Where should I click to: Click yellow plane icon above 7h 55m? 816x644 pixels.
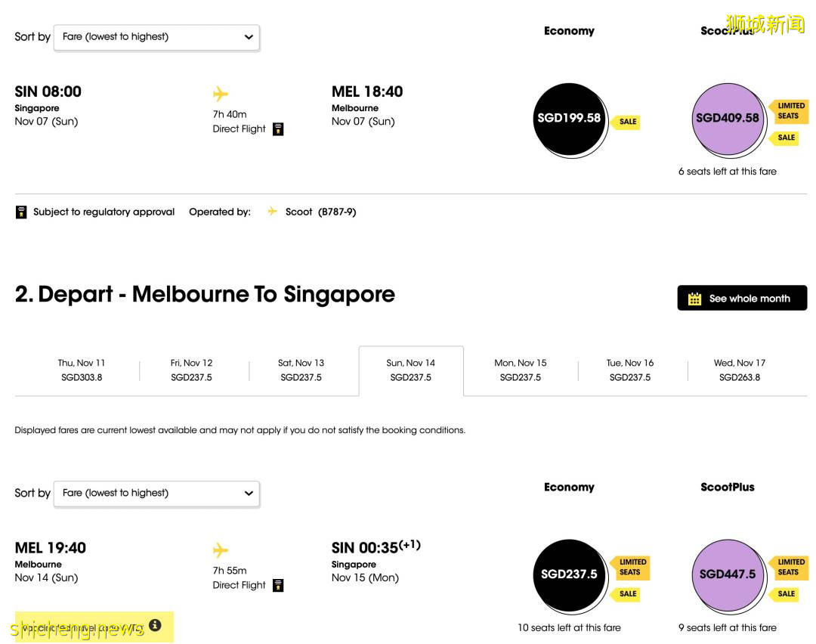click(x=221, y=550)
